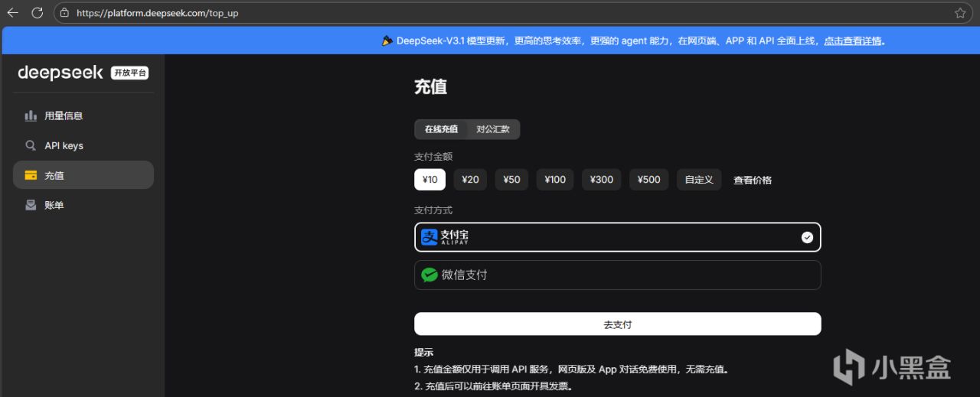Select the ¥100 payment amount
Viewport: 980px width, 397px height.
[555, 180]
